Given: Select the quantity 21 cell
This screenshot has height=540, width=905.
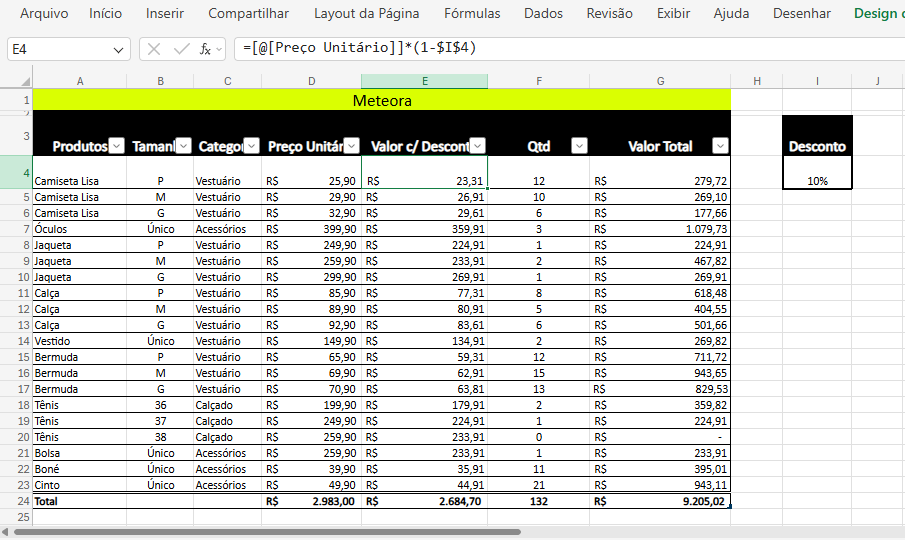Looking at the screenshot, I should click(538, 485).
